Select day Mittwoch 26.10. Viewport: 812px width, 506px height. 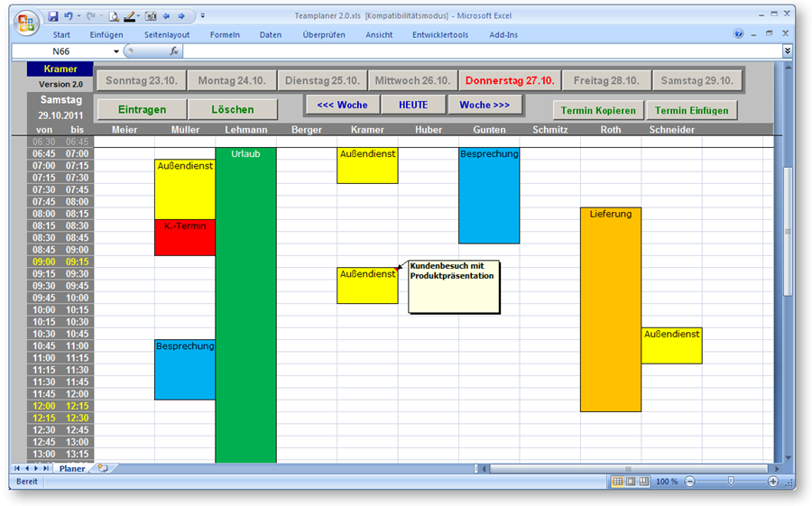click(412, 81)
